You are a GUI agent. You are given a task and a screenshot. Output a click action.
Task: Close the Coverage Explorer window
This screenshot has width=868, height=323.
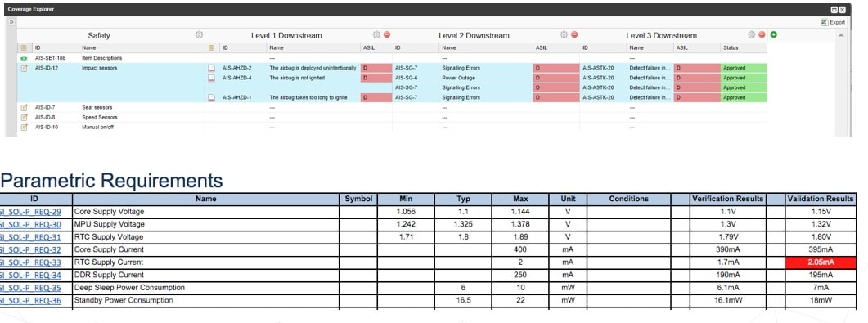click(x=842, y=10)
